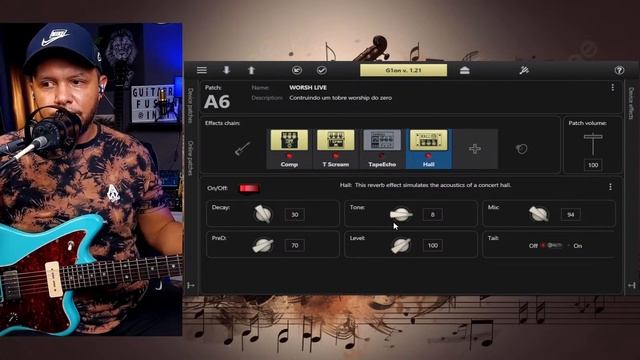Click the output icon at chain end
Screen dimensions: 640x360
click(521, 149)
